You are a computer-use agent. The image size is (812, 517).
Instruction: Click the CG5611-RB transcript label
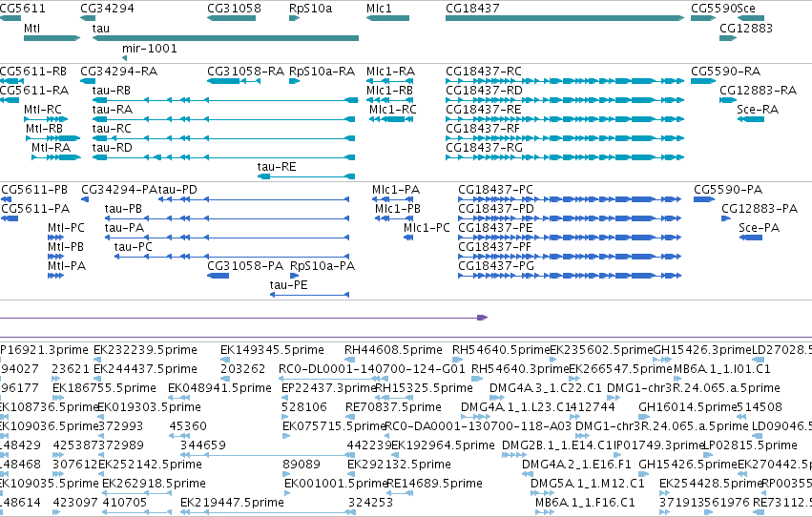[33, 71]
